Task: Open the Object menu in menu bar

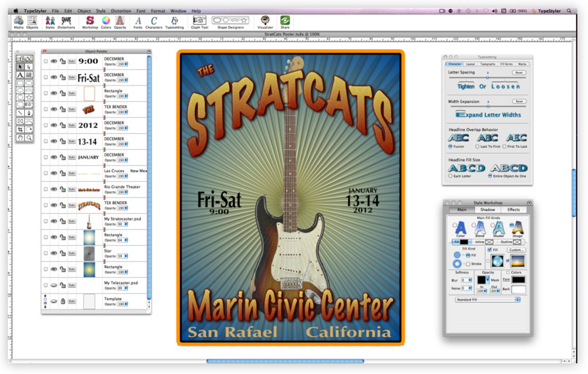Action: tap(84, 11)
